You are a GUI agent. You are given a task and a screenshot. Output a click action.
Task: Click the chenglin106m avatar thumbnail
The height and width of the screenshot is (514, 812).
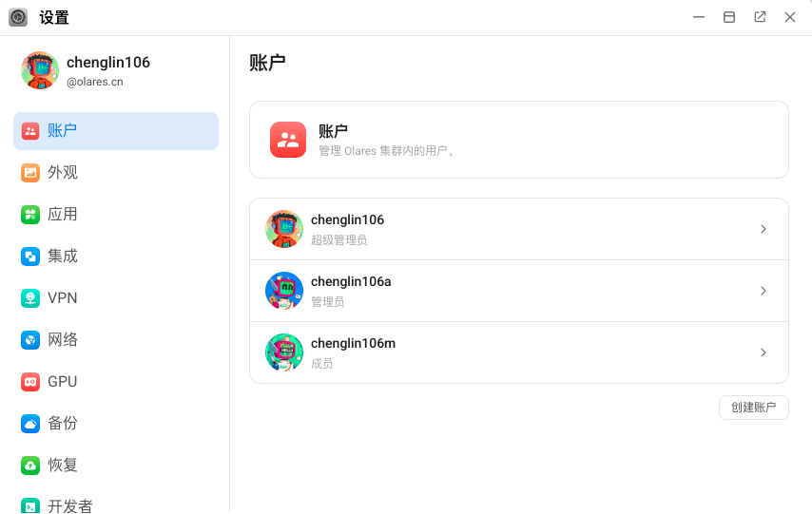pyautogui.click(x=284, y=352)
